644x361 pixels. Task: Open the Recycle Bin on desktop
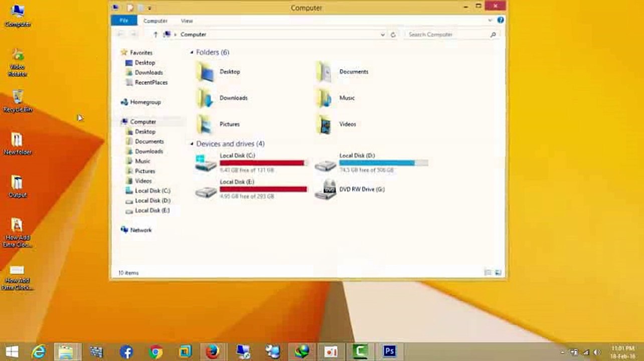18,101
